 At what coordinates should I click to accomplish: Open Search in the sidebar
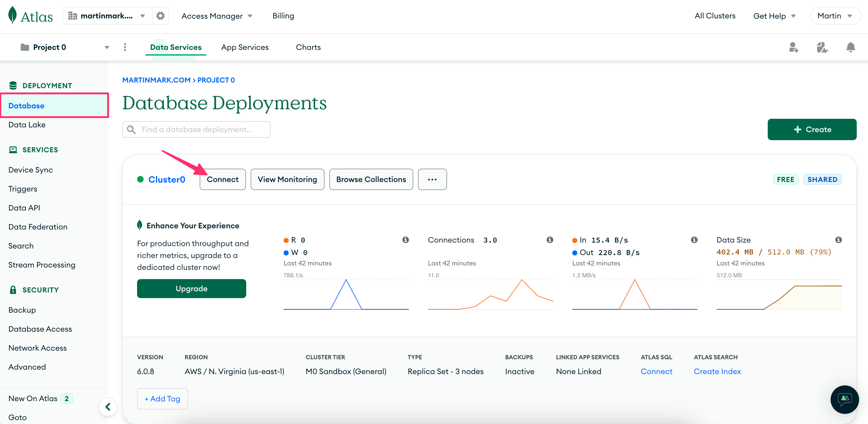point(21,246)
